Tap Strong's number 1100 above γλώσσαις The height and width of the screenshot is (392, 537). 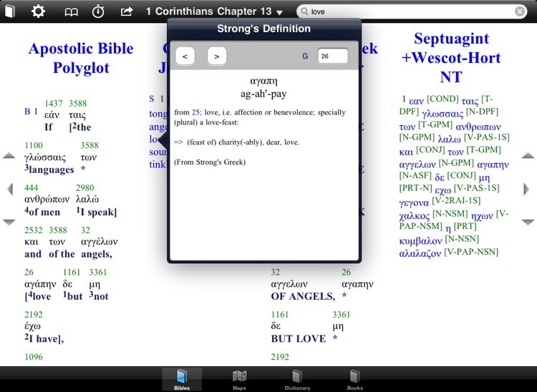pyautogui.click(x=34, y=145)
